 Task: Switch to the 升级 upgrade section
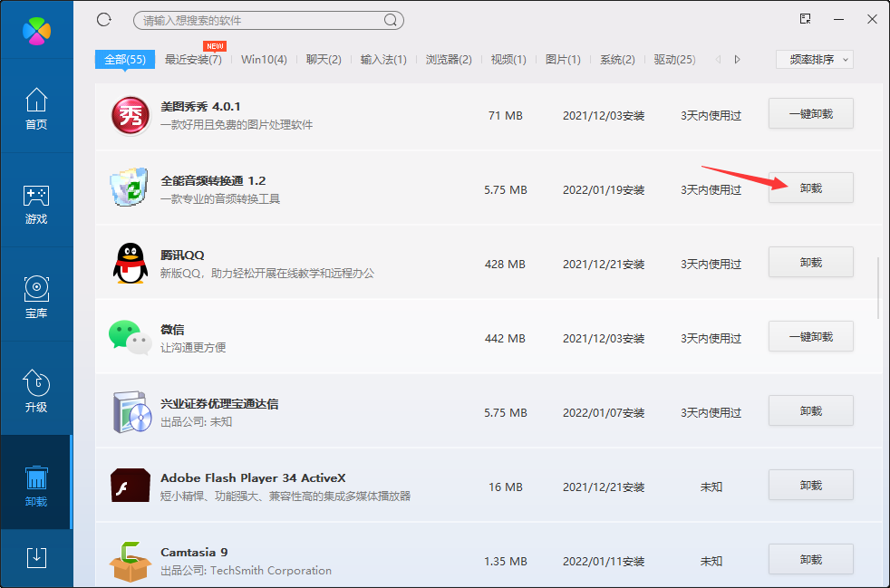(36, 390)
